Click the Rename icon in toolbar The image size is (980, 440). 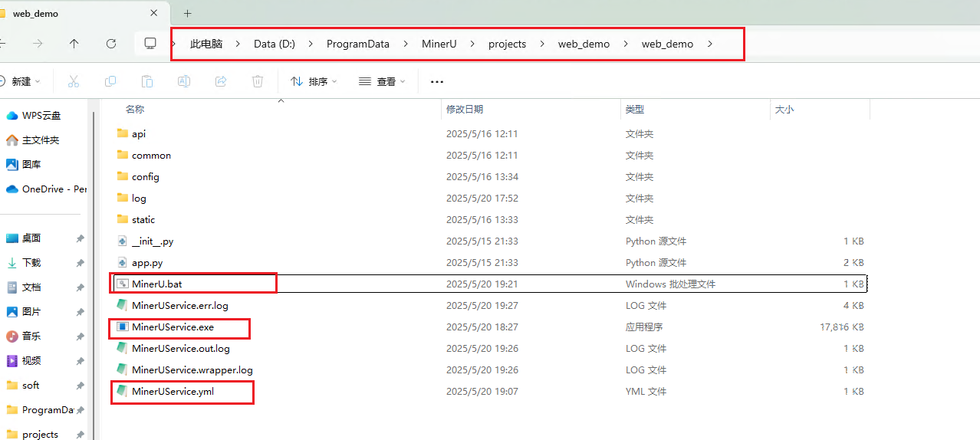pyautogui.click(x=184, y=81)
